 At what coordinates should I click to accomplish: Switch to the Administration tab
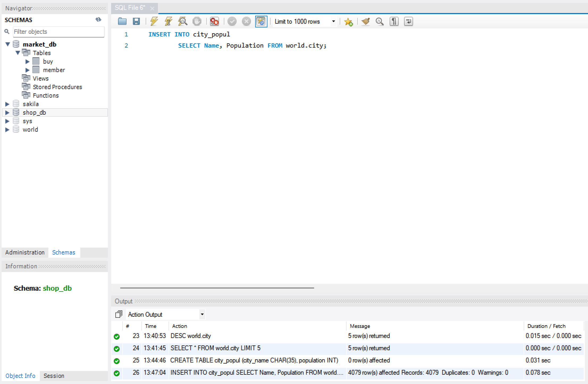(25, 252)
